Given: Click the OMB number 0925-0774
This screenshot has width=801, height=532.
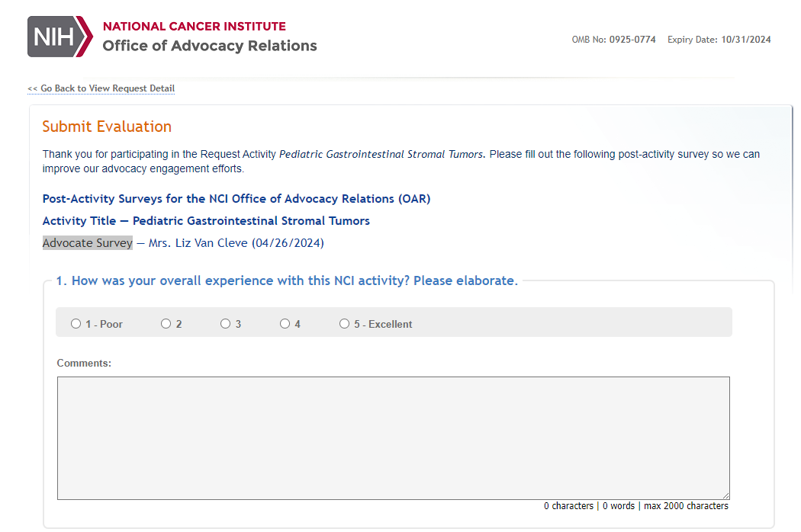Looking at the screenshot, I should 632,40.
